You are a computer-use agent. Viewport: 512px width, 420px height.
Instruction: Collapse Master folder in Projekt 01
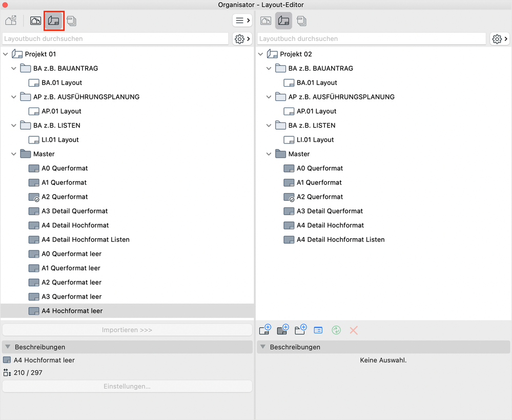coord(14,154)
